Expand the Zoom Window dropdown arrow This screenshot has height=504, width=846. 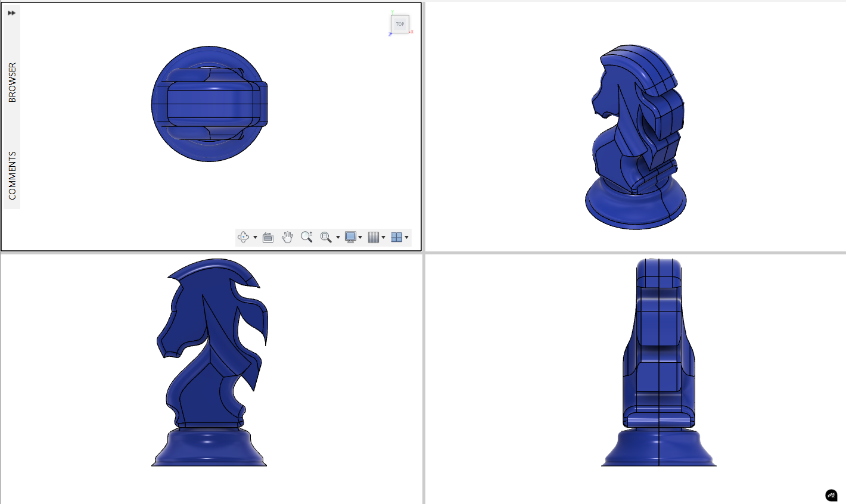(338, 237)
